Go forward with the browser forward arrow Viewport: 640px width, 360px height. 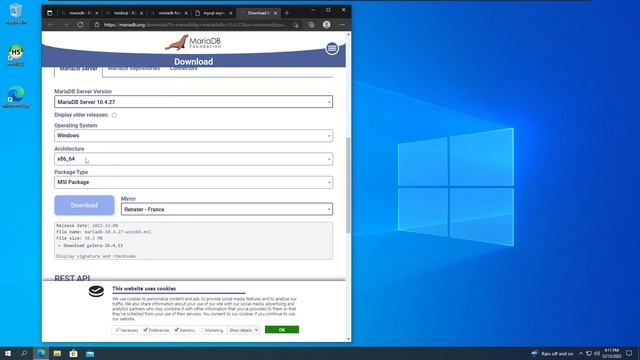[x=66, y=25]
